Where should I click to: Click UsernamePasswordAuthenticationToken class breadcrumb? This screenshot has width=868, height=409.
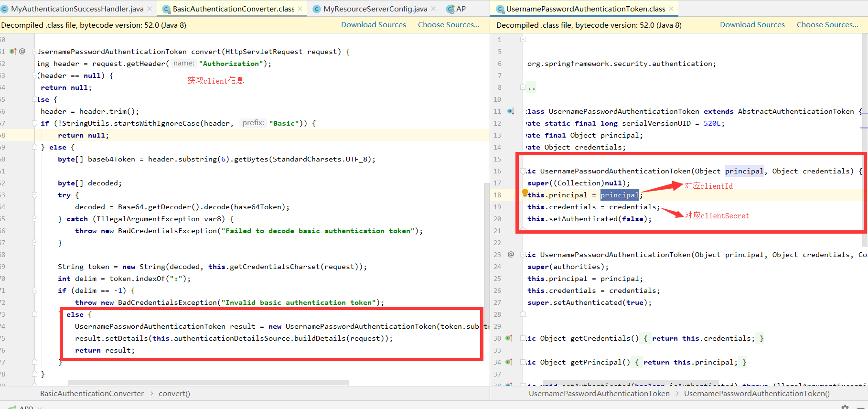pyautogui.click(x=599, y=393)
